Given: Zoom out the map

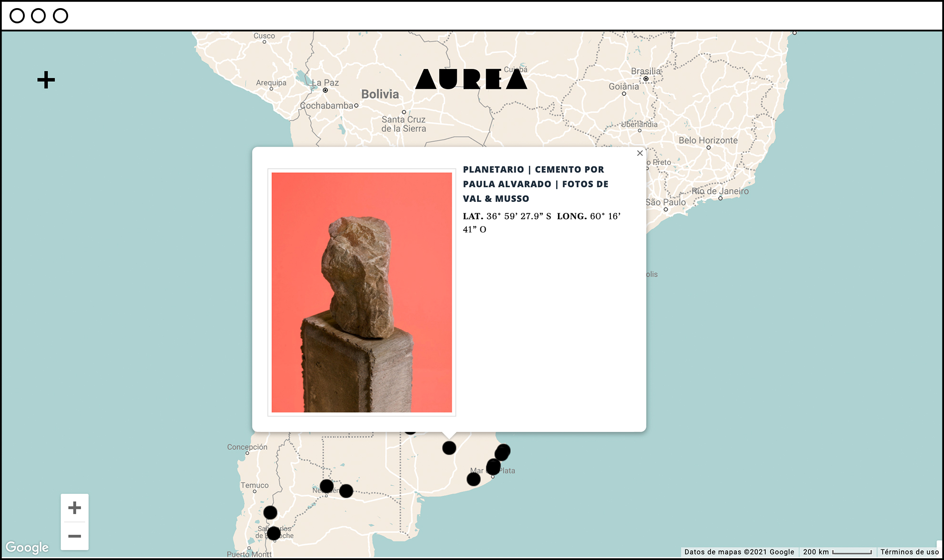Looking at the screenshot, I should click(74, 536).
